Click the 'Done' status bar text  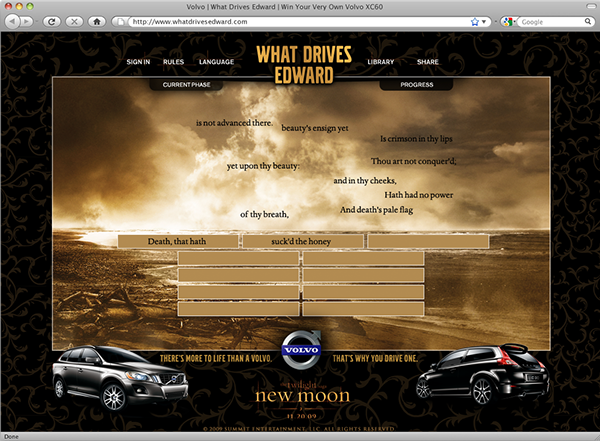pyautogui.click(x=11, y=437)
